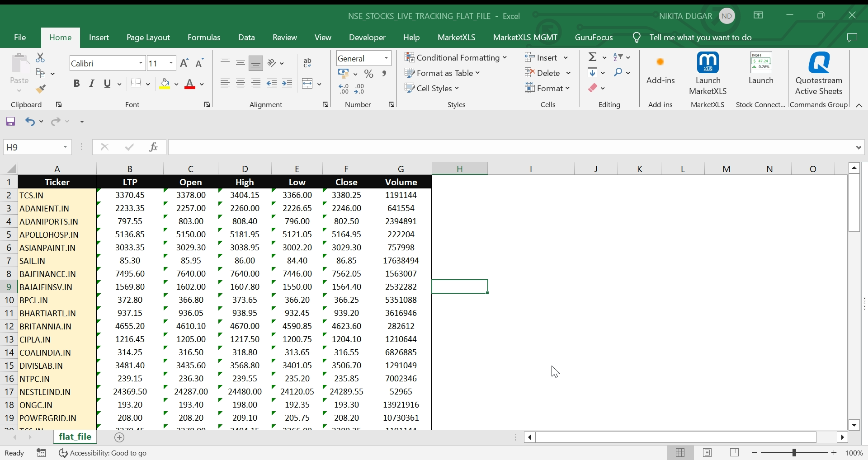
Task: Click the Paste clipboard icon
Action: 19,64
